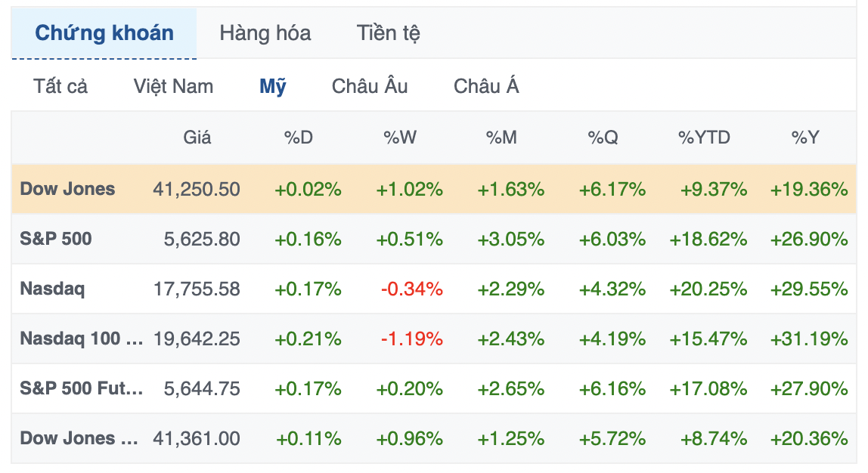
Task: Select the Tất cả region filter
Action: (60, 86)
